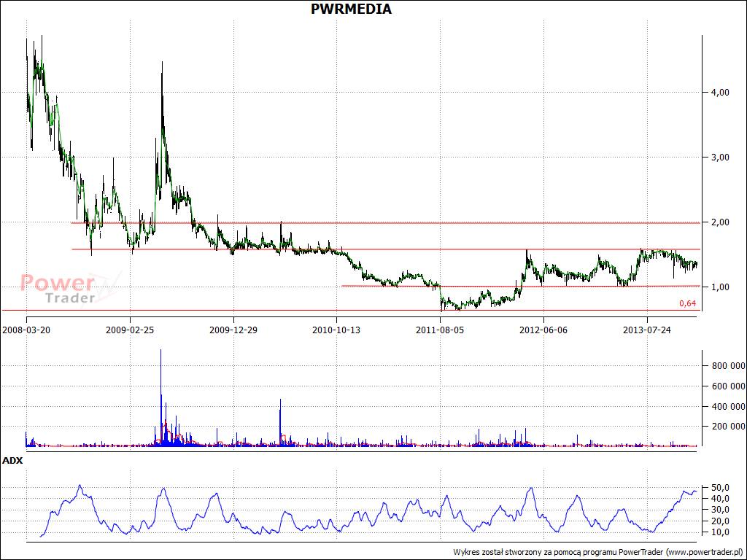Click the PWRMEDIA chart title
The image size is (747, 560).
(351, 9)
